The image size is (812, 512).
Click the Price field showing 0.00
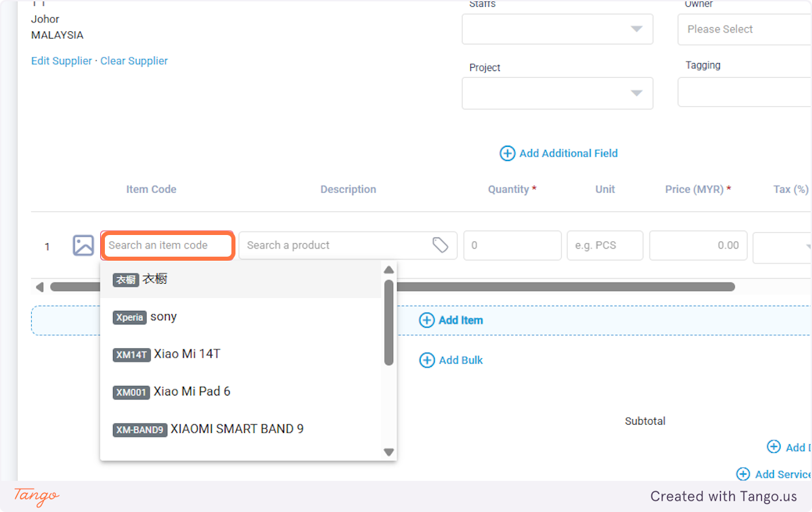[698, 245]
